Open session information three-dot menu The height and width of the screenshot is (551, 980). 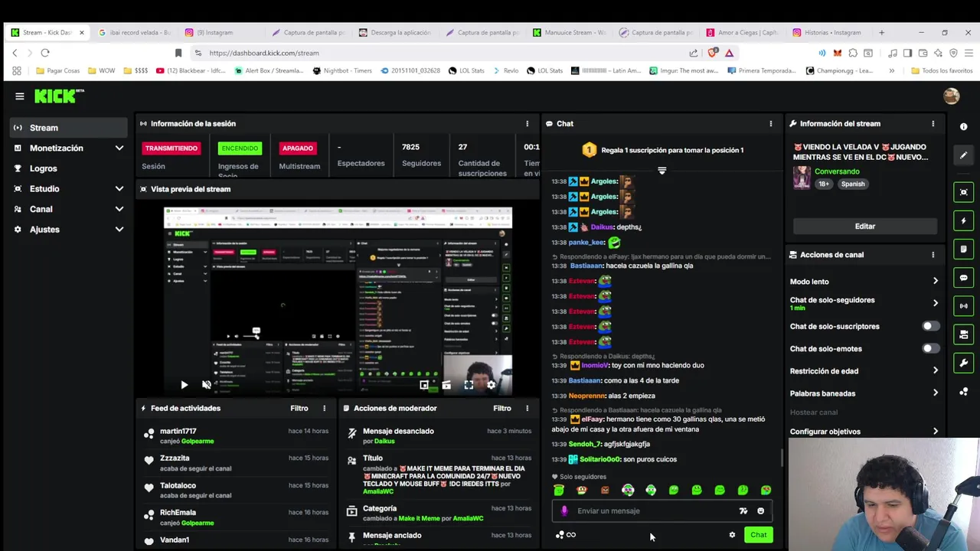click(527, 123)
